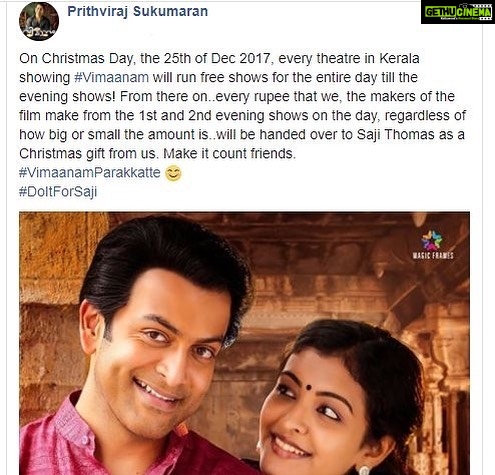Open the Vimaanam movie poster image
This screenshot has width=495, height=475.
coord(244,343)
